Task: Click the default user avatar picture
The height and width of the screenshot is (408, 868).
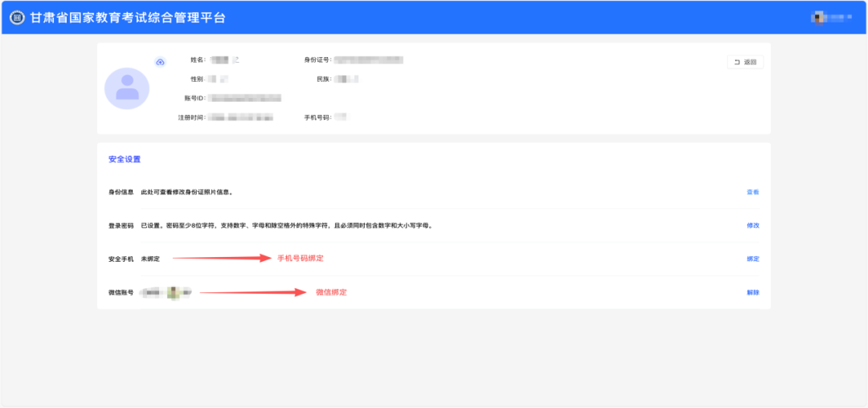Action: tap(127, 88)
